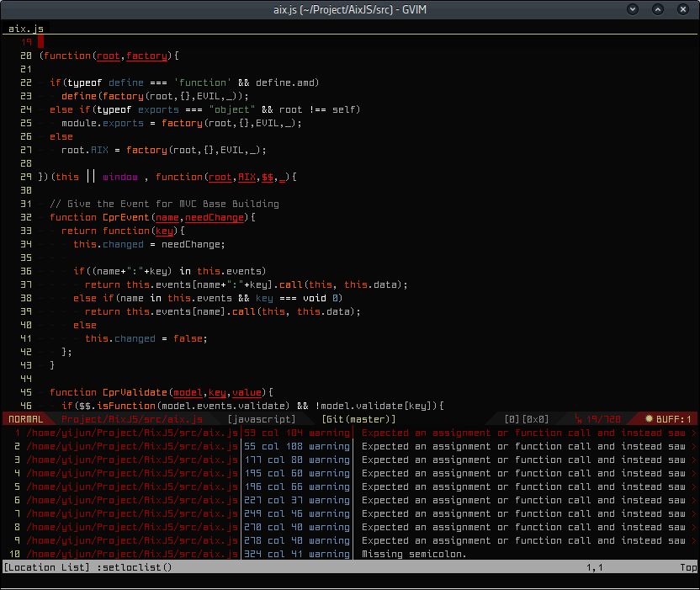Click the [javascript] filetype label
This screenshot has height=590, width=700.
tap(261, 419)
